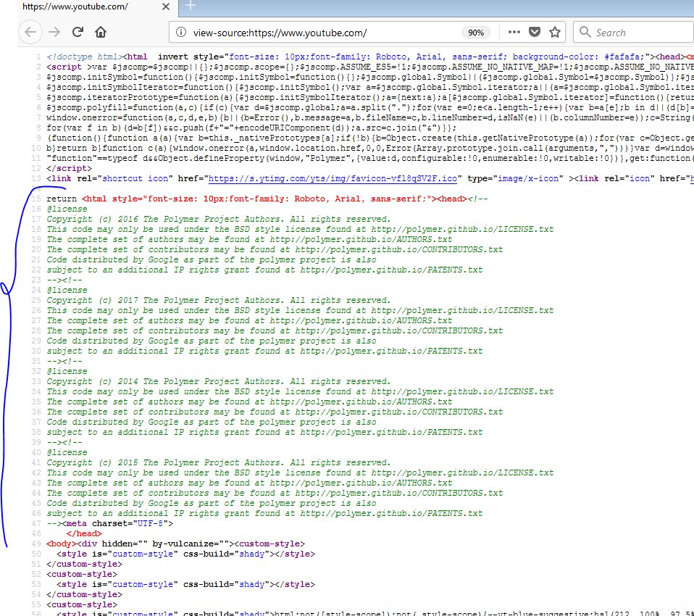694x616 pixels.
Task: Click 'This code may only be used' line 18
Action: coord(300,230)
